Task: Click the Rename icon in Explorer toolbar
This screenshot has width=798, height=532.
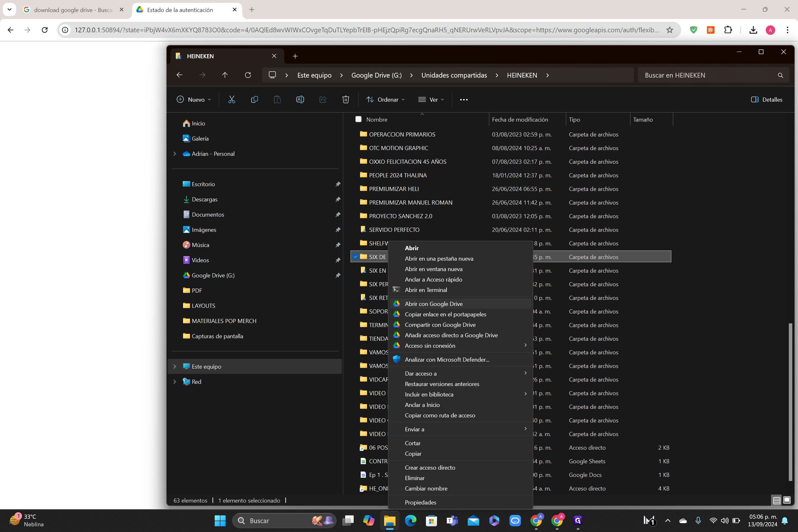Action: click(x=300, y=99)
